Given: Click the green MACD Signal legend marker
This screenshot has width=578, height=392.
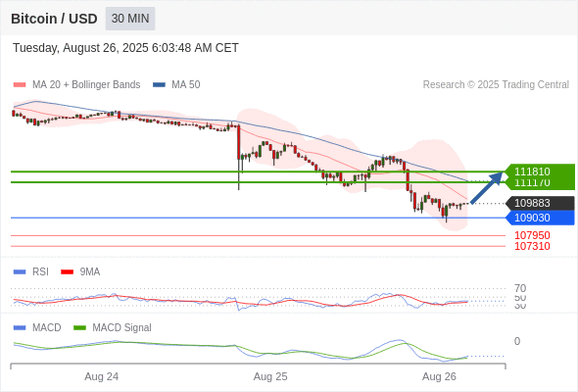Looking at the screenshot, I should pyautogui.click(x=79, y=328).
